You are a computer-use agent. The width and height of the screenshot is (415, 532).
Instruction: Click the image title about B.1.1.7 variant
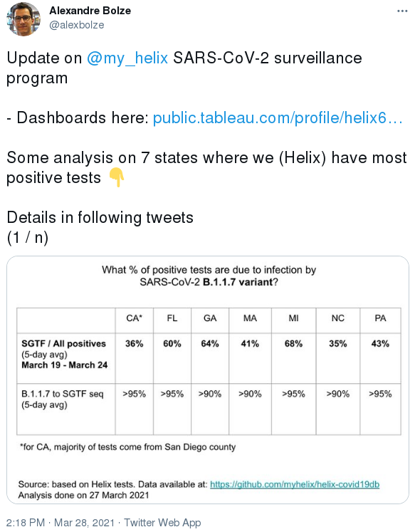point(209,276)
